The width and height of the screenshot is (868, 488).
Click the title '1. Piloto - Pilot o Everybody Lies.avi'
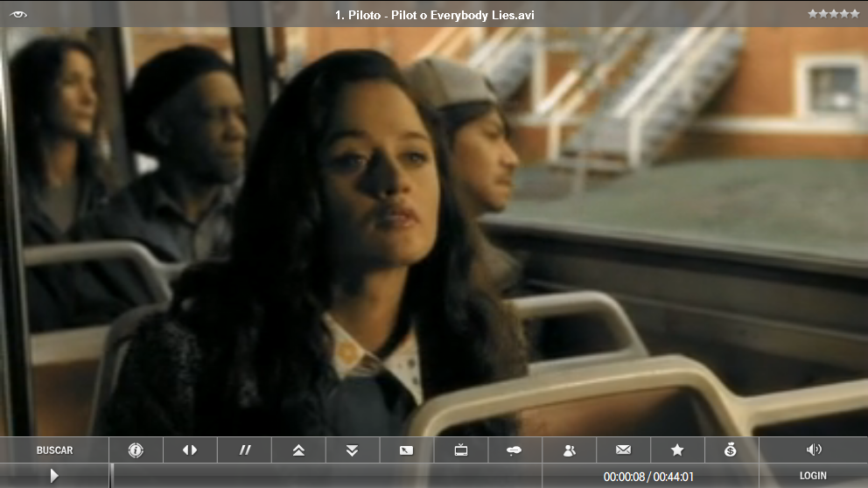(x=435, y=15)
